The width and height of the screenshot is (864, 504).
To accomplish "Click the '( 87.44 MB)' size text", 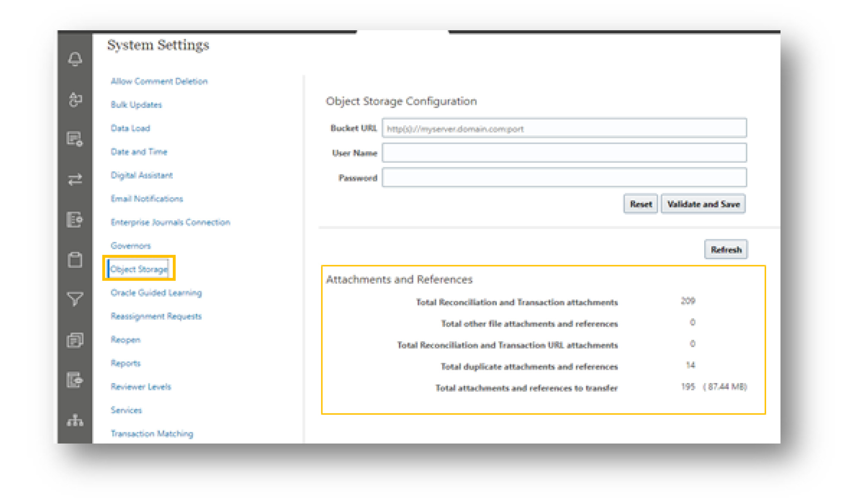I will [725, 387].
